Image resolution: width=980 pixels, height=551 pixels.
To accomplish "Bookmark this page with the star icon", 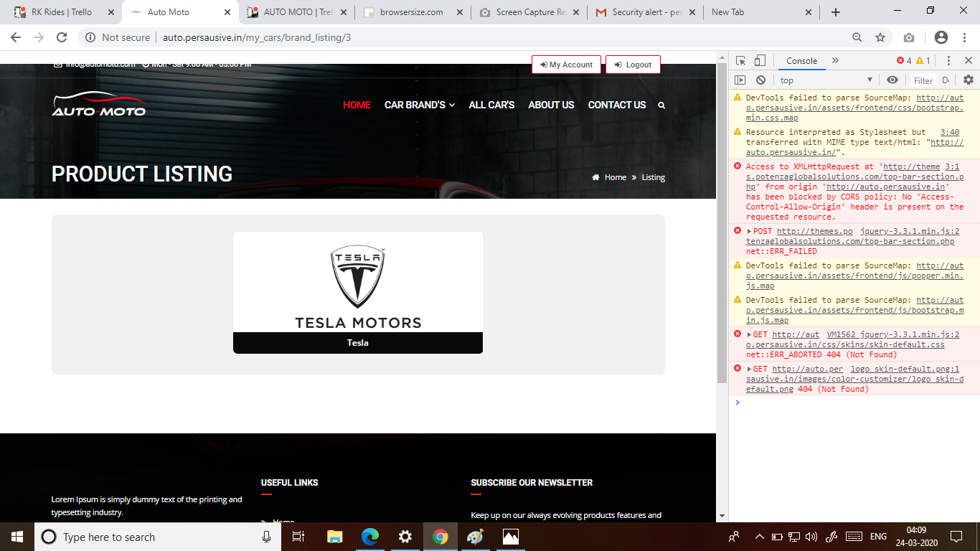I will [x=880, y=37].
